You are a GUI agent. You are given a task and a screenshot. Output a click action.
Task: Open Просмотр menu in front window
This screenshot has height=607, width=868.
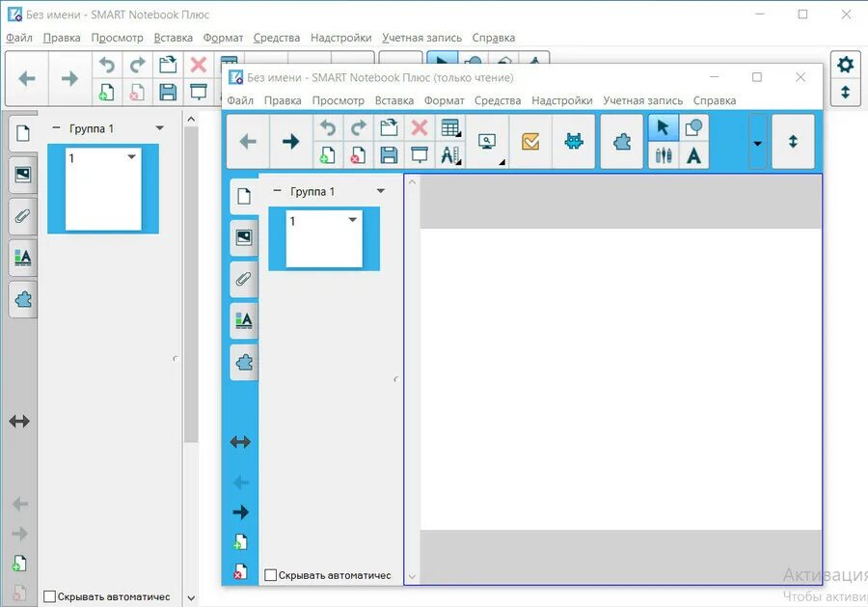tap(339, 100)
